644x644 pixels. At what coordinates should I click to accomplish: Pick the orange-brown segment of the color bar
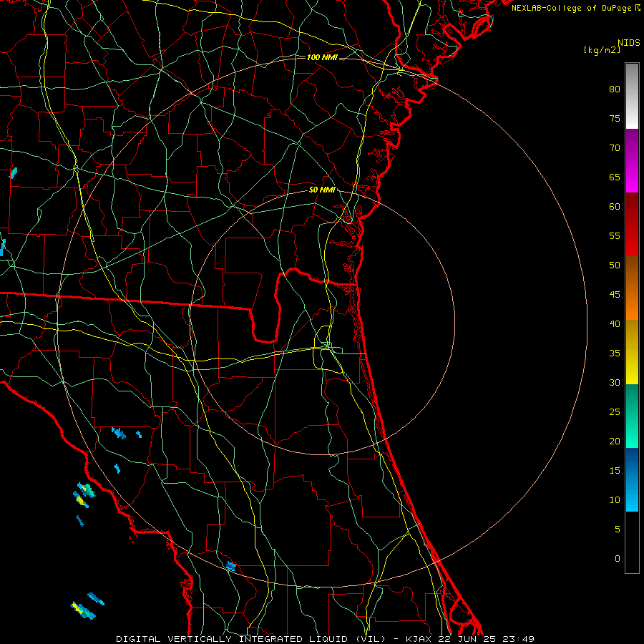(632, 288)
